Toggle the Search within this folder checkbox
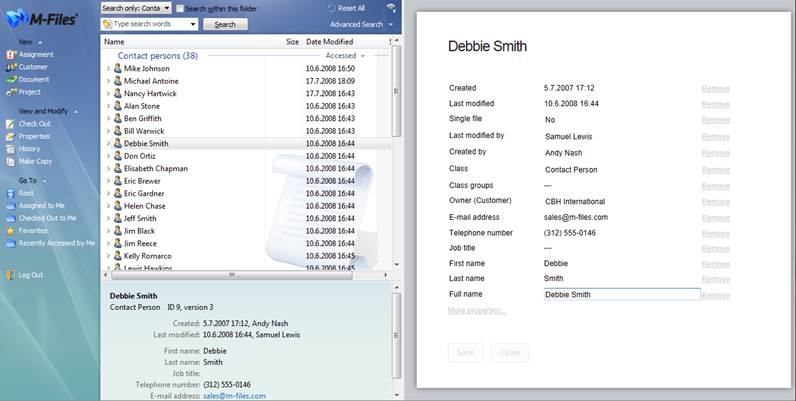This screenshot has height=401, width=796. click(x=180, y=8)
